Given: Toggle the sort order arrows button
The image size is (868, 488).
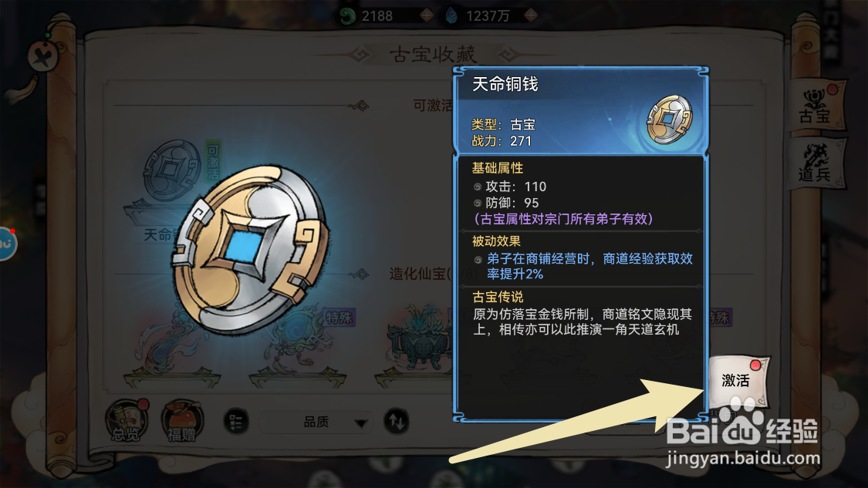Looking at the screenshot, I should [x=397, y=422].
